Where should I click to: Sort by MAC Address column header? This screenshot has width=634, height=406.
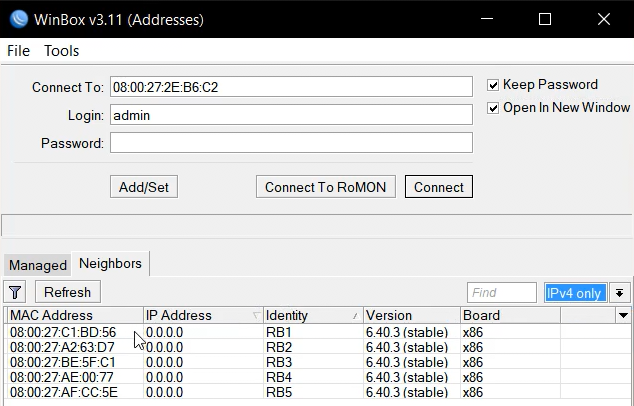coord(75,315)
